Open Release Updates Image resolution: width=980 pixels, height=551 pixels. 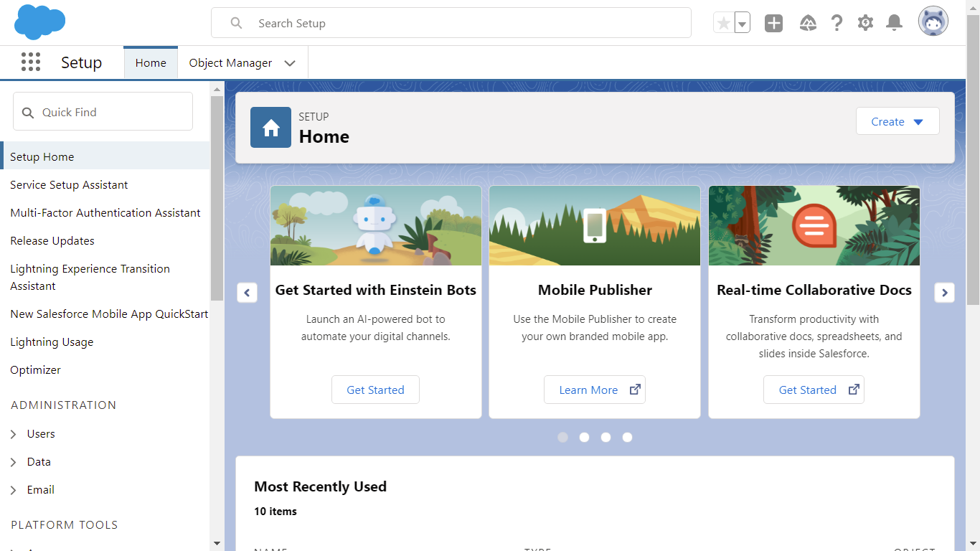[x=52, y=240]
